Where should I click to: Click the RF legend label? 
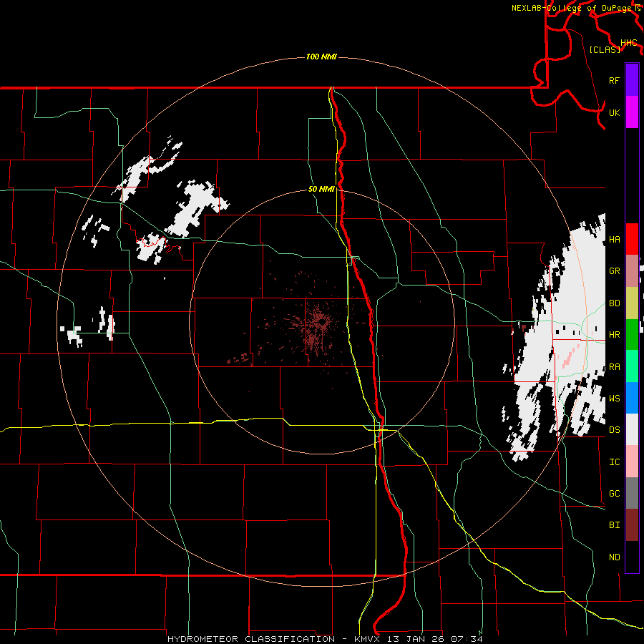point(614,80)
